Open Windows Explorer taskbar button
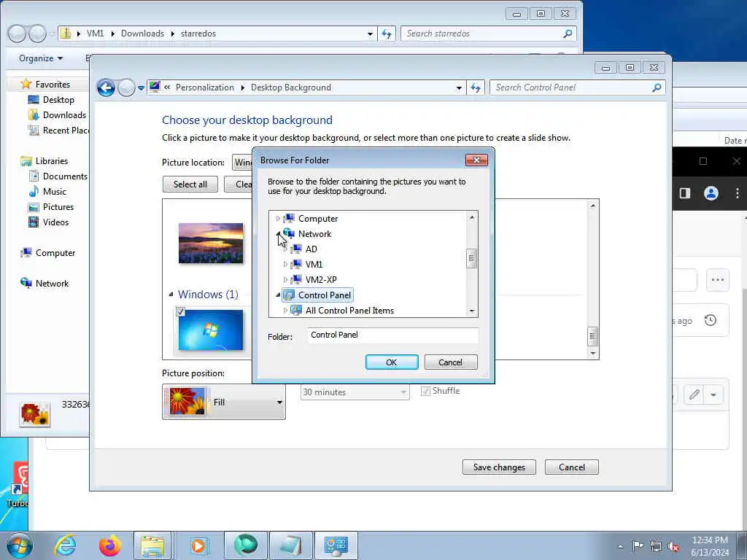This screenshot has width=747, height=560. pos(152,545)
